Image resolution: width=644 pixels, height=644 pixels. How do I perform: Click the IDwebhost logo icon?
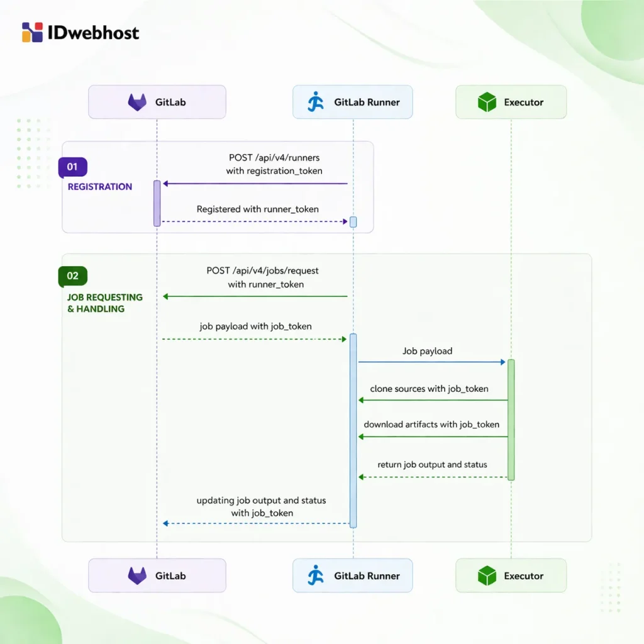click(x=32, y=32)
